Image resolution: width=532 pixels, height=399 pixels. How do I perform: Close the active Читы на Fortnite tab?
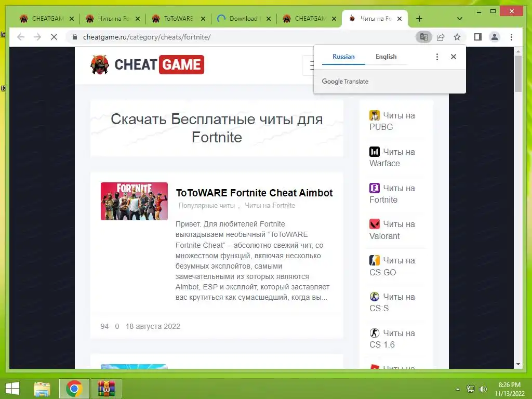pos(400,19)
